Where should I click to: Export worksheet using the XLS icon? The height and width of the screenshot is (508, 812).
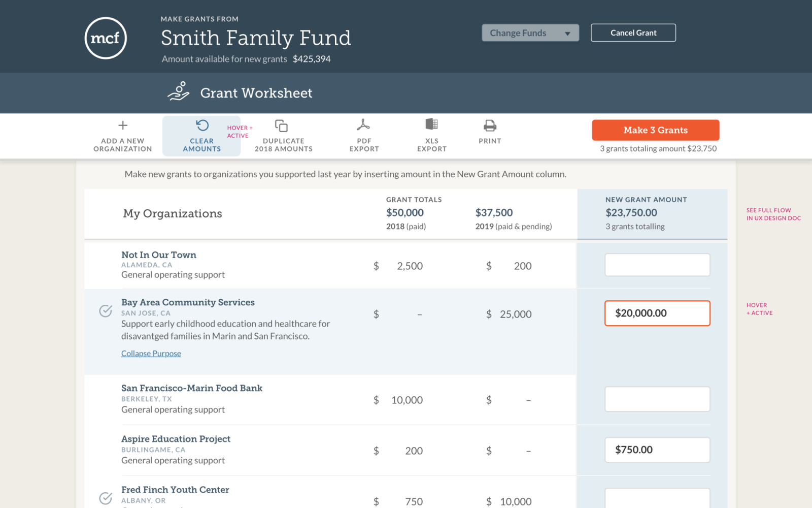(431, 124)
